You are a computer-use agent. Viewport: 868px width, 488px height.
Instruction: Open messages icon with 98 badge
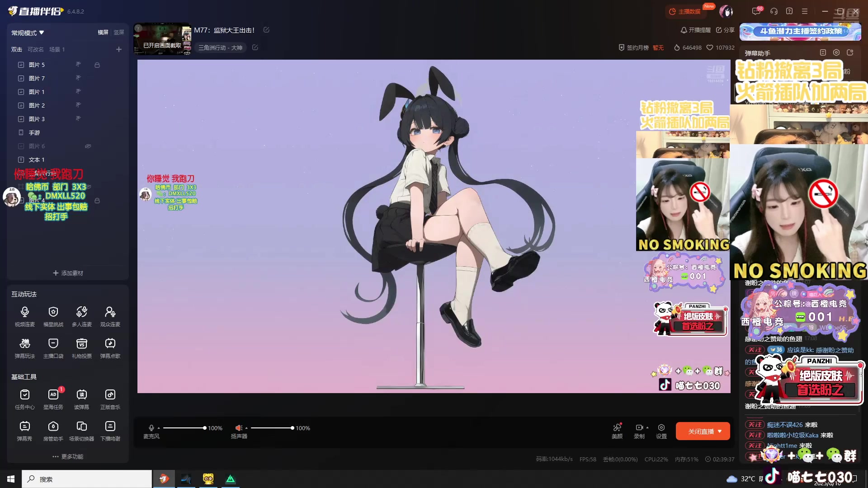point(756,11)
